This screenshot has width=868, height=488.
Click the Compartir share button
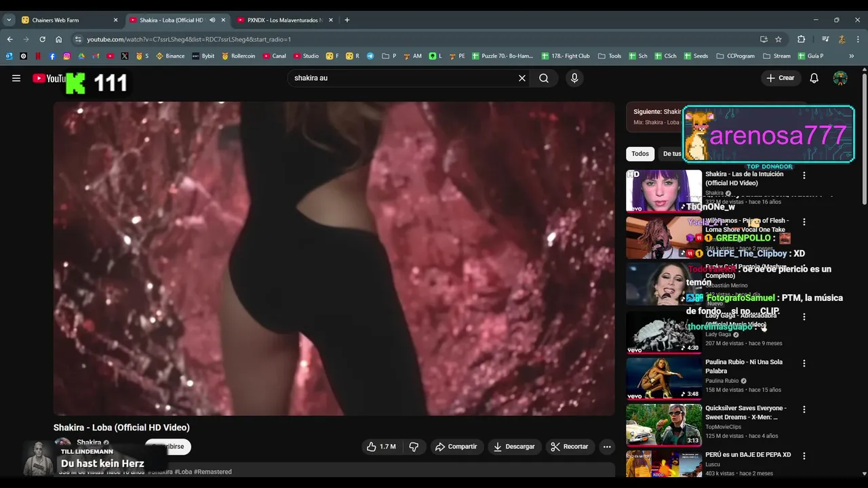click(456, 447)
